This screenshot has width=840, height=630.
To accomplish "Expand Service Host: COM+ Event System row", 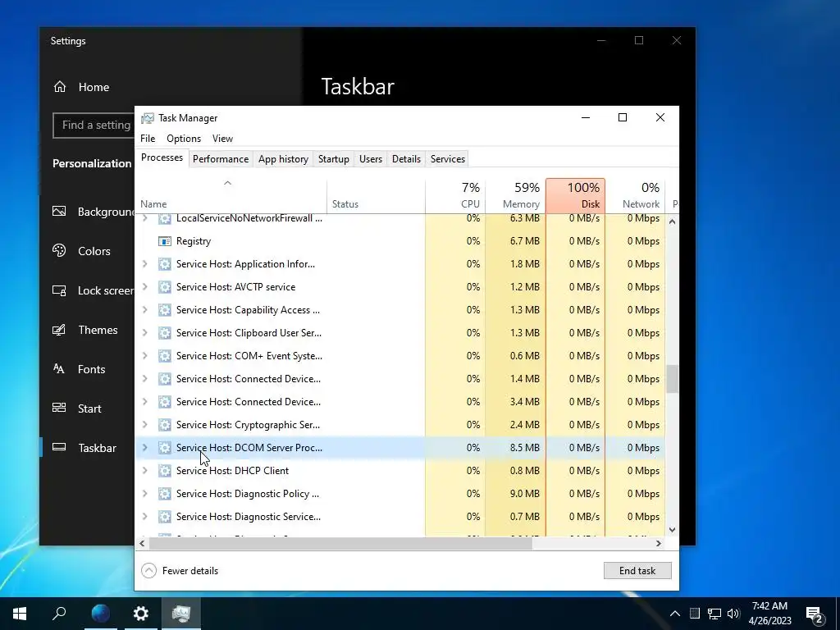I will click(144, 356).
